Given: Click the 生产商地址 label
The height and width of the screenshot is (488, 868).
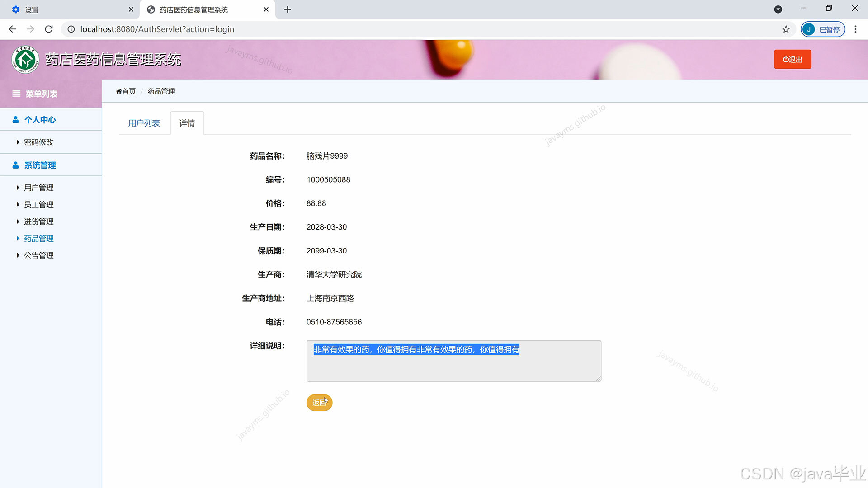Looking at the screenshot, I should pyautogui.click(x=263, y=298).
